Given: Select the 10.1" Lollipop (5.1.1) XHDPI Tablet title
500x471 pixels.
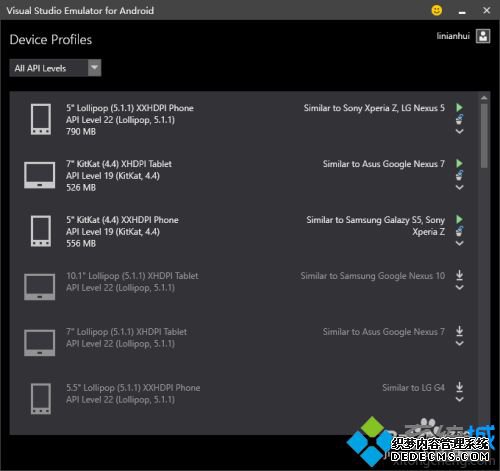Looking at the screenshot, I should pyautogui.click(x=132, y=276).
